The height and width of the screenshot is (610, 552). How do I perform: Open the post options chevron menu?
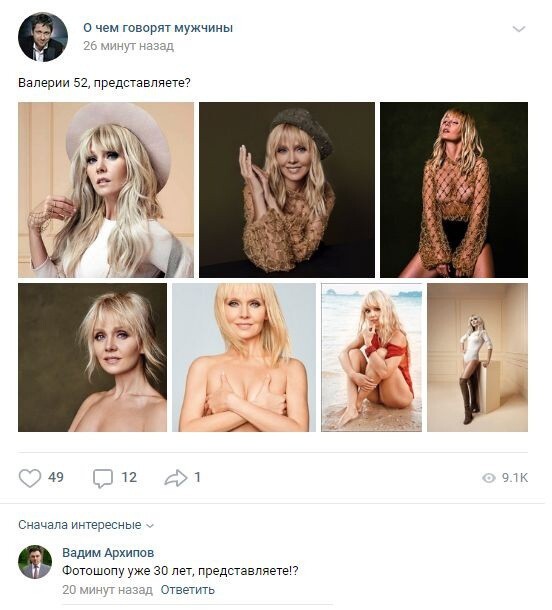(519, 29)
